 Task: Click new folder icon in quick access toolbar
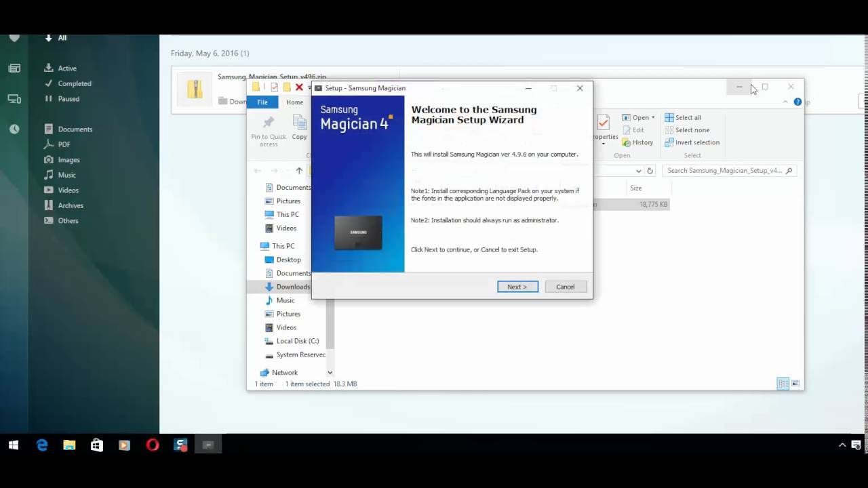coord(287,87)
